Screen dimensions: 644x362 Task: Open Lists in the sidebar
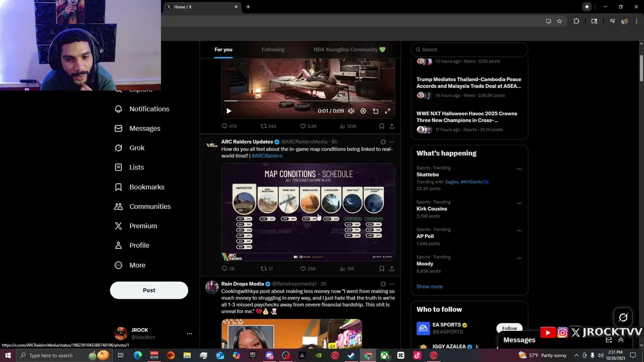129,167
